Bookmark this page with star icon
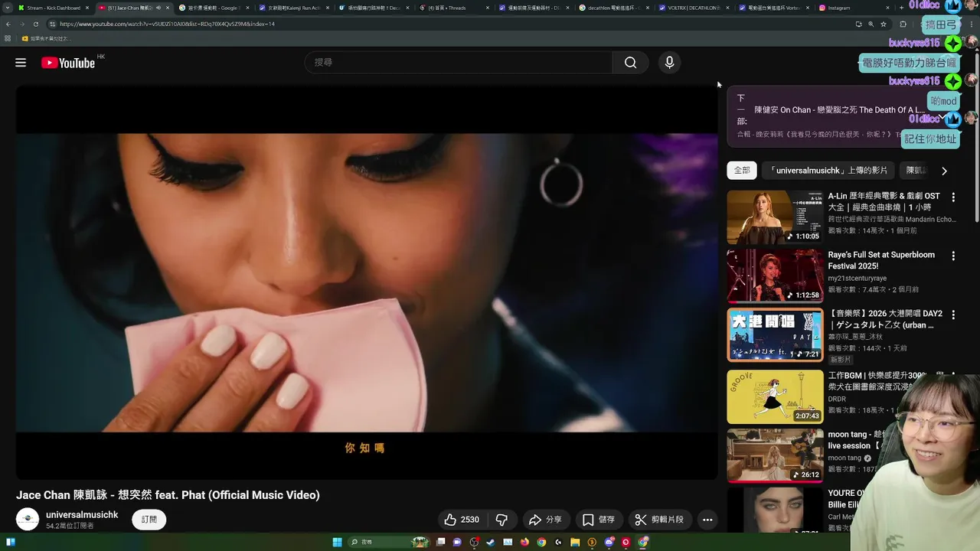 coord(884,24)
